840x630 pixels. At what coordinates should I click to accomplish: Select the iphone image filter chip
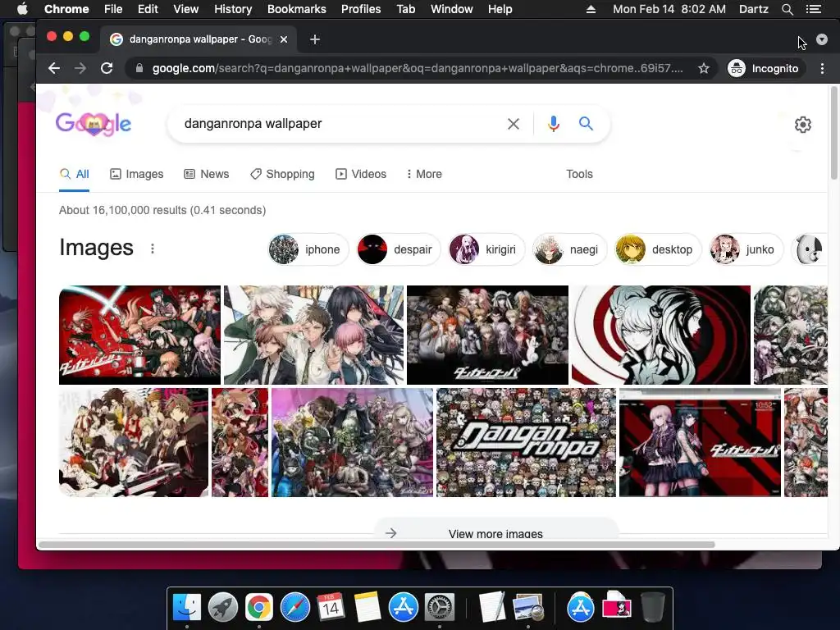(x=308, y=249)
